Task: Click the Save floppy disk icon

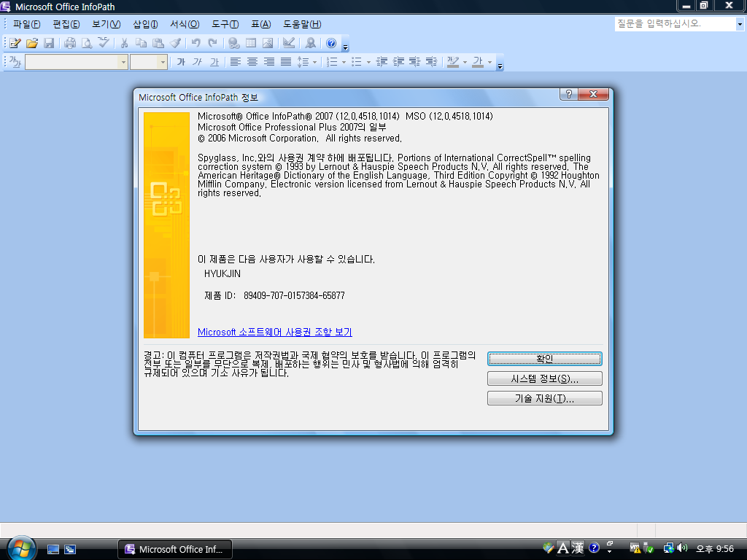Action: click(49, 43)
